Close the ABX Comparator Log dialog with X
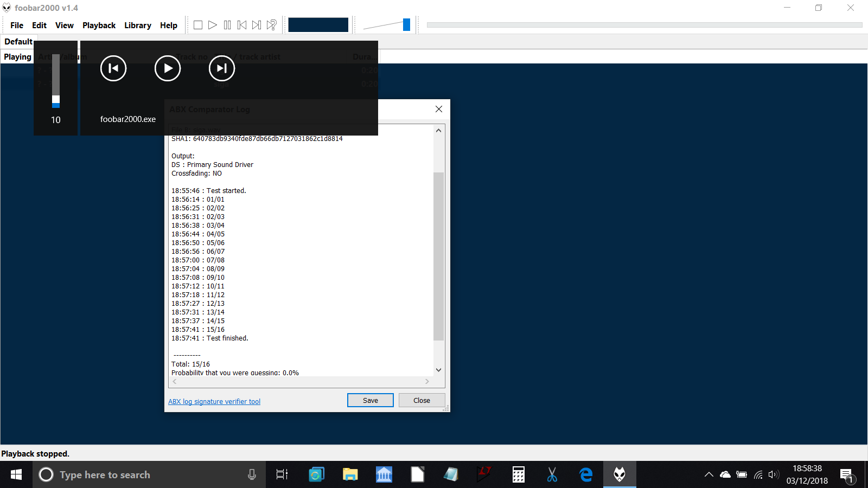Screen dimensions: 868x488 pos(439,109)
